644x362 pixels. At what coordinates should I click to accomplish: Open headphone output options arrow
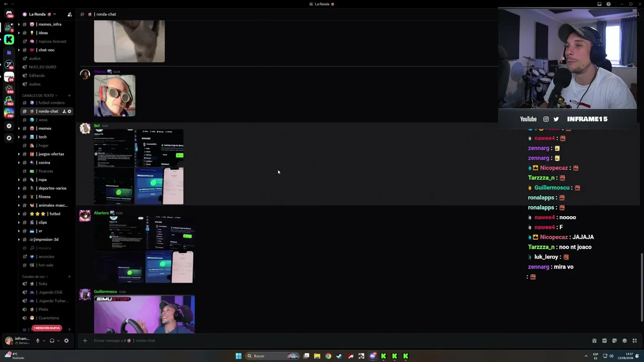click(58, 340)
